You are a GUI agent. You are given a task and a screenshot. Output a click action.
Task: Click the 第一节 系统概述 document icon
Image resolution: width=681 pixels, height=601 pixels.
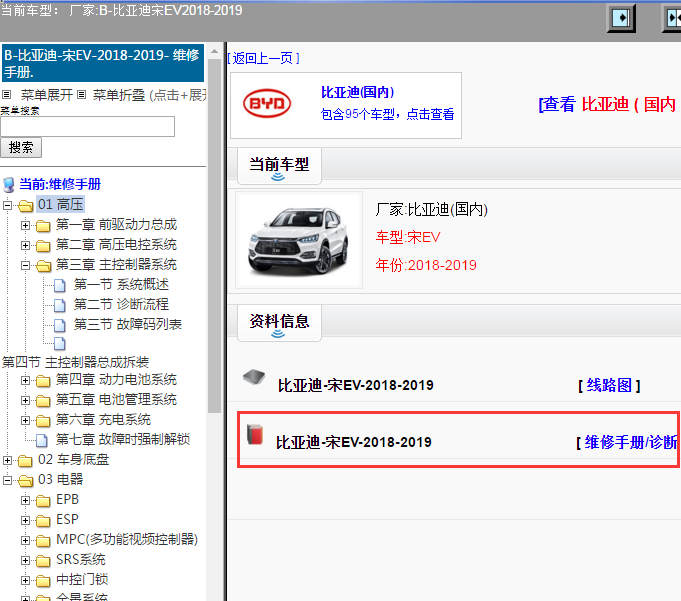coord(60,285)
